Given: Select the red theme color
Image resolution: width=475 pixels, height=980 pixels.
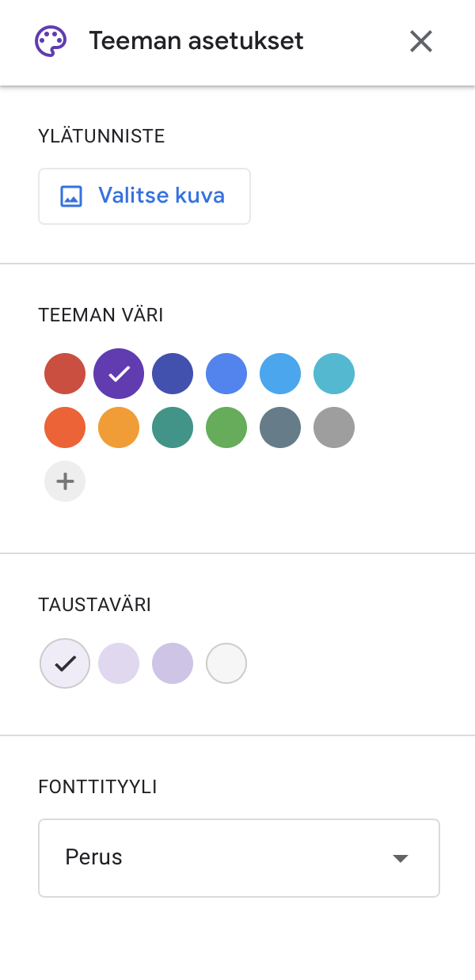Looking at the screenshot, I should tap(65, 374).
